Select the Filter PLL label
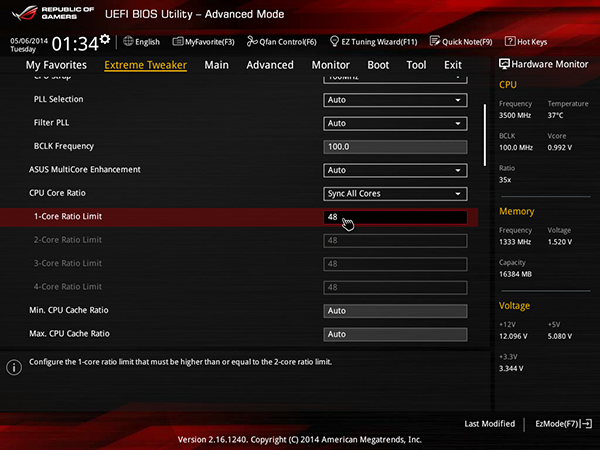The width and height of the screenshot is (600, 450). pos(51,122)
